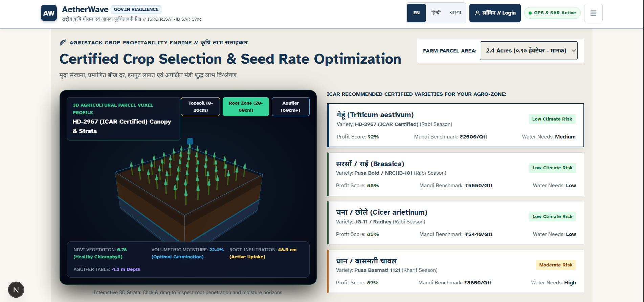
Task: Click the HD-2967 Canopy & Strata title
Action: pyautogui.click(x=122, y=126)
